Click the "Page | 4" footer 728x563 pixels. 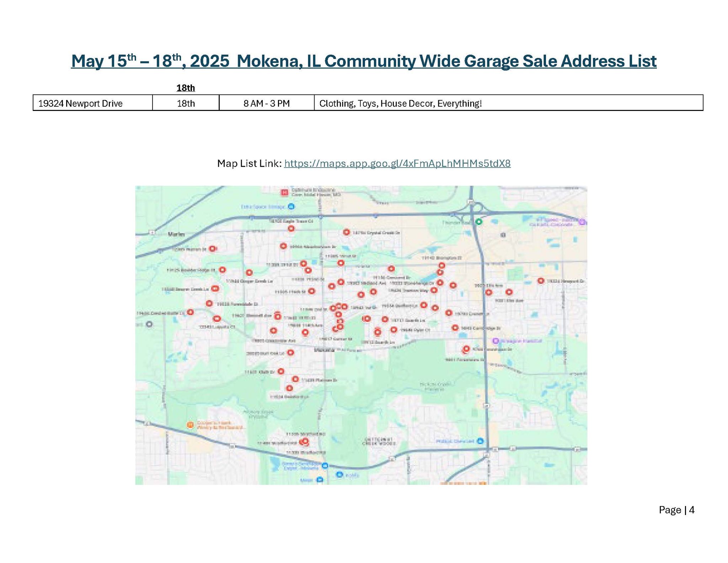[x=677, y=510]
